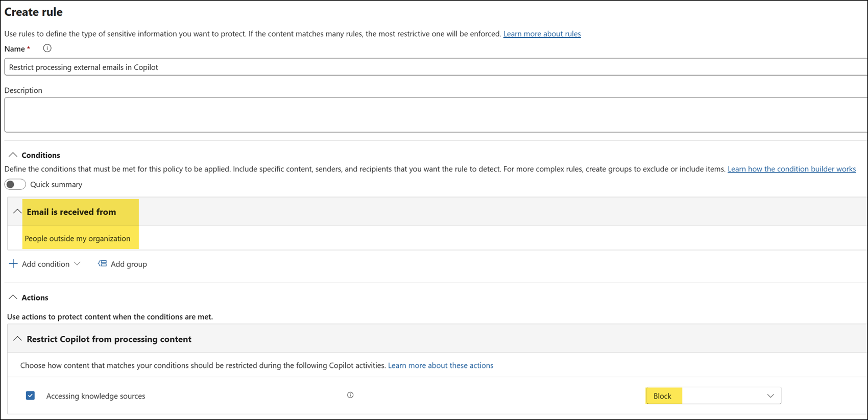Viewport: 868px width, 420px height.
Task: Toggle the Quick summary switch
Action: (x=15, y=184)
